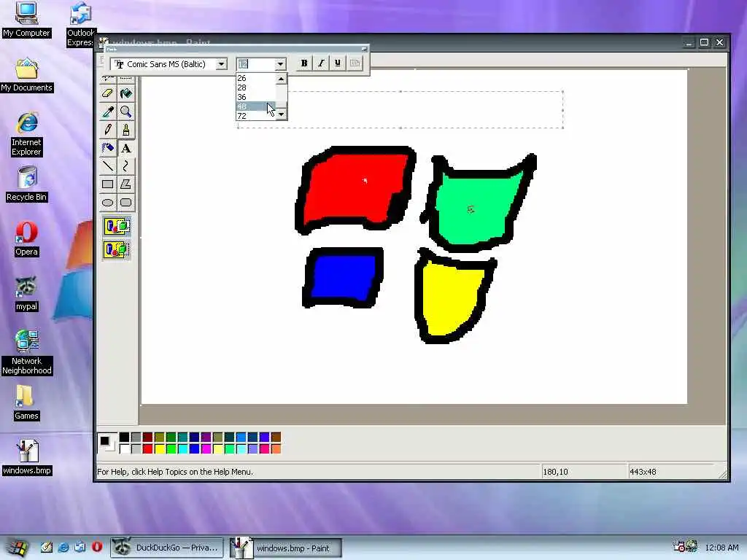This screenshot has height=560, width=747.
Task: Select the Rectangle shape tool
Action: coord(108,184)
